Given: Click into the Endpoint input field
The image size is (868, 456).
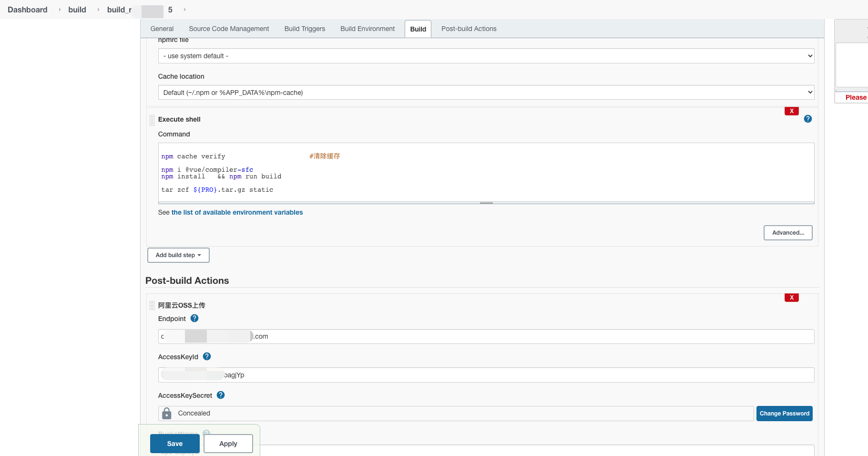Looking at the screenshot, I should click(524, 336).
